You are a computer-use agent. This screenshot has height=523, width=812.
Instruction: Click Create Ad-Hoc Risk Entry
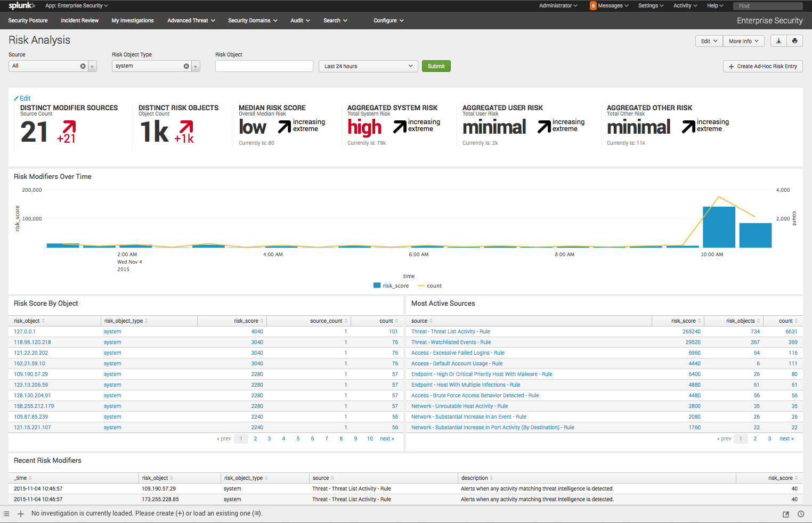[762, 66]
